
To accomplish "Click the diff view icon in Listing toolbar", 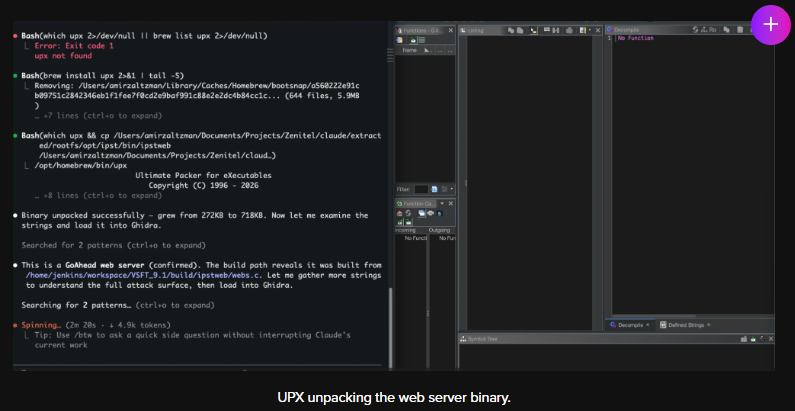I will coord(556,30).
